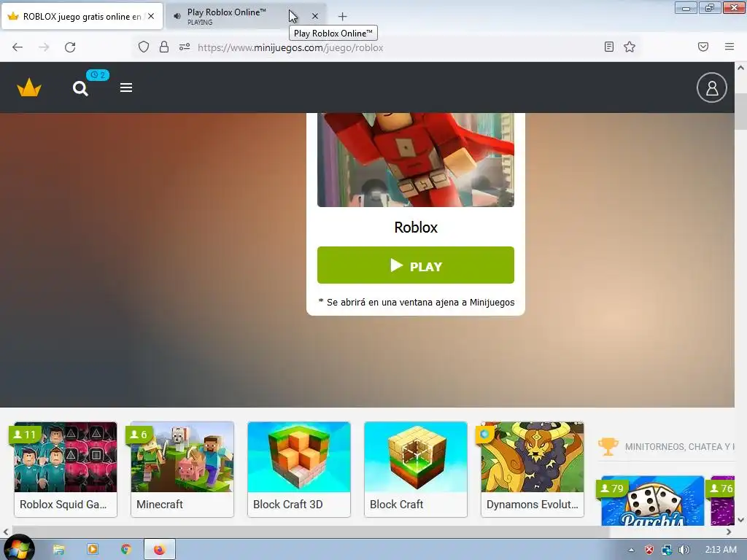Image resolution: width=747 pixels, height=560 pixels.
Task: Open a new browser tab
Action: pos(343,17)
